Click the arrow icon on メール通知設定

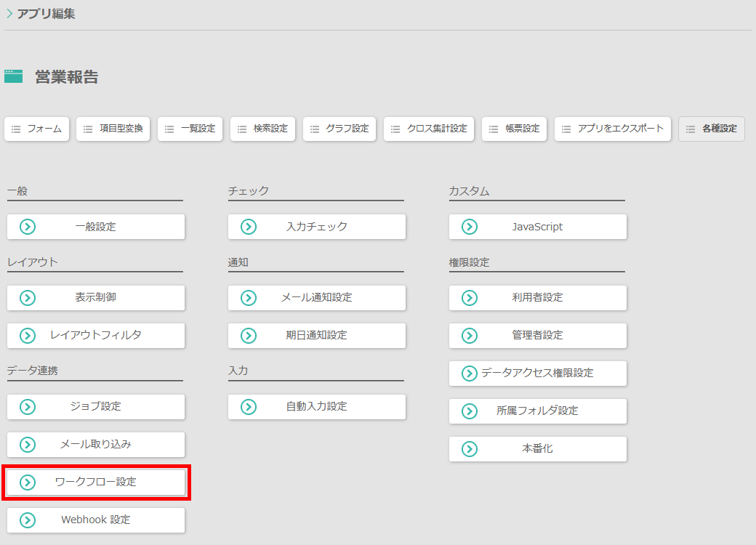coord(249,297)
